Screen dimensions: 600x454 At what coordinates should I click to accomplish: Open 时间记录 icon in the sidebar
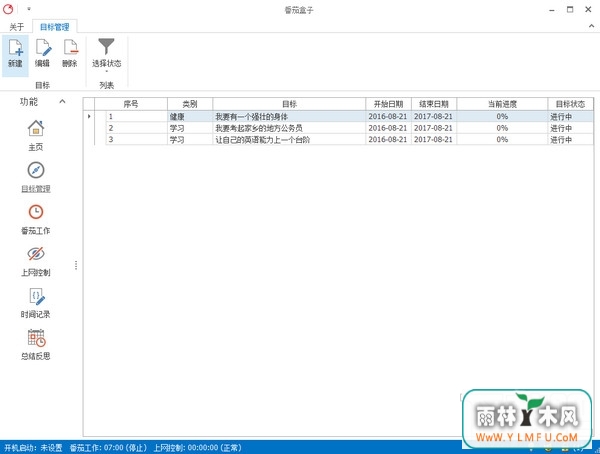[x=36, y=296]
